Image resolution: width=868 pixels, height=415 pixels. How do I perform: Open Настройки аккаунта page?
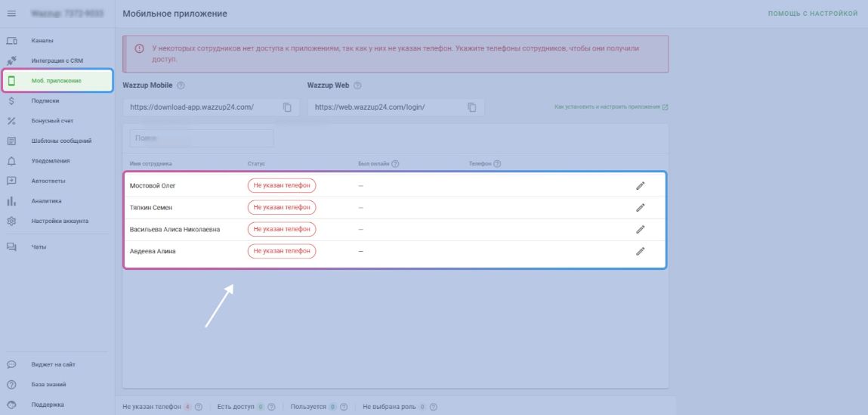tap(60, 221)
